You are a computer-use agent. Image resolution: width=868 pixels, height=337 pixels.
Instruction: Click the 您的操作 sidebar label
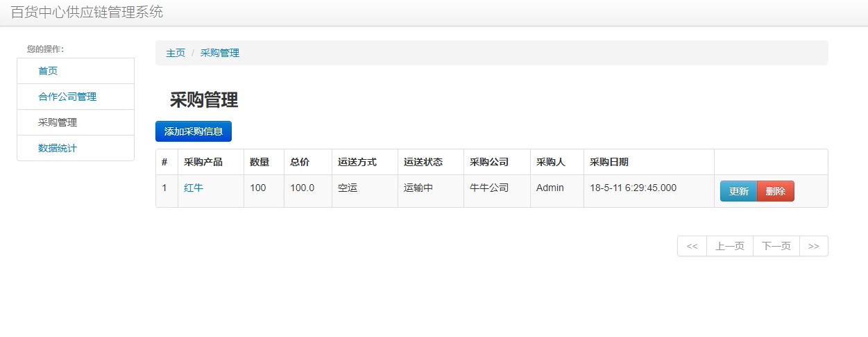coord(45,49)
